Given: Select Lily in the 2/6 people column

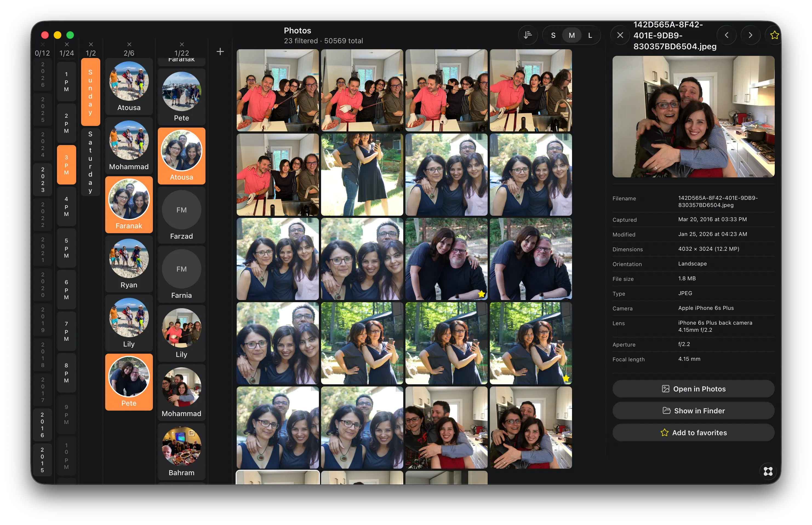Looking at the screenshot, I should [129, 323].
